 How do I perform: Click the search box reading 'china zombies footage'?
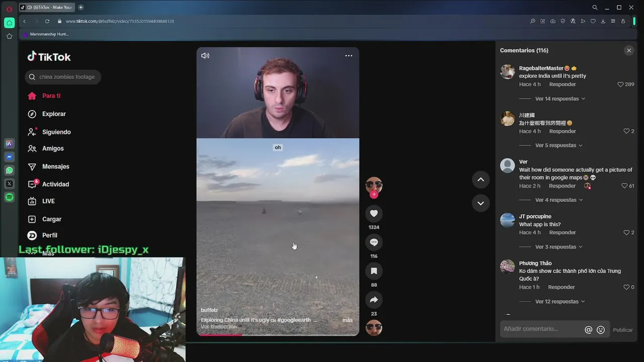(x=63, y=77)
